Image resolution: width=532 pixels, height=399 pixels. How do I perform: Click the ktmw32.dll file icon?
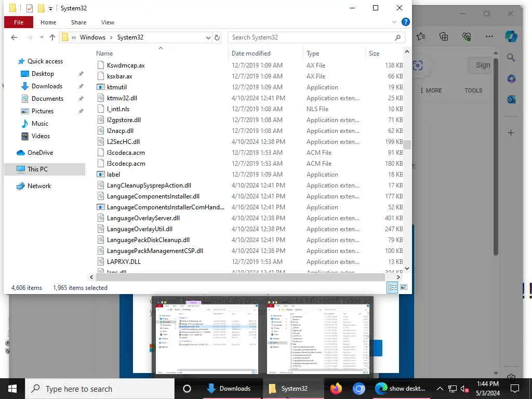pyautogui.click(x=100, y=98)
